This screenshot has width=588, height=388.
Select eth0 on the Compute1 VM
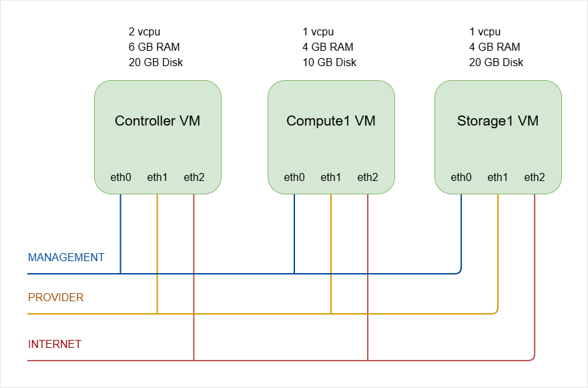point(294,178)
